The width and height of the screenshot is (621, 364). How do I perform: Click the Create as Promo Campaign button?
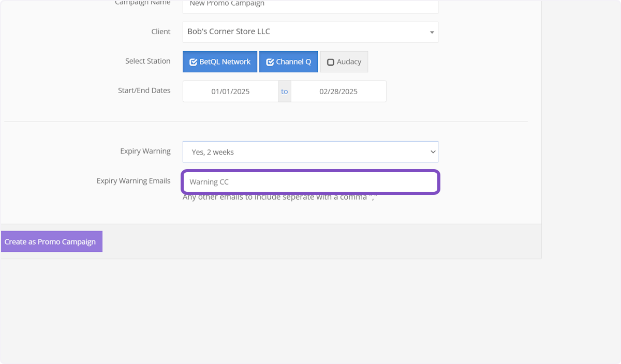[x=51, y=241]
